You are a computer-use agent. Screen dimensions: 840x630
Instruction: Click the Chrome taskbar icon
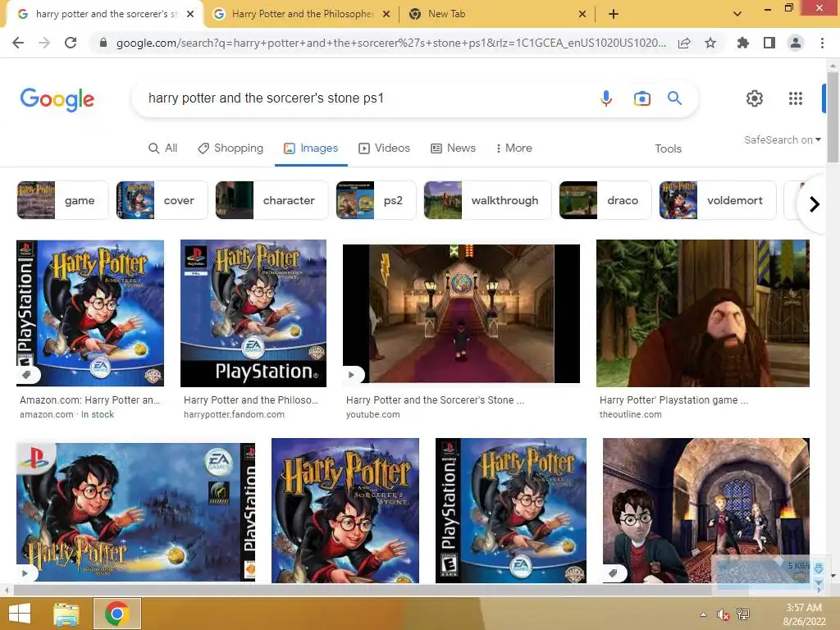(x=116, y=614)
